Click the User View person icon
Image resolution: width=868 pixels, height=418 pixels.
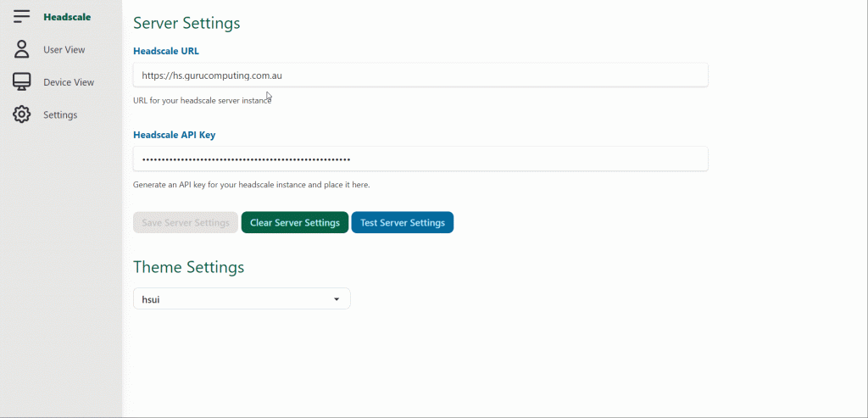(x=21, y=49)
